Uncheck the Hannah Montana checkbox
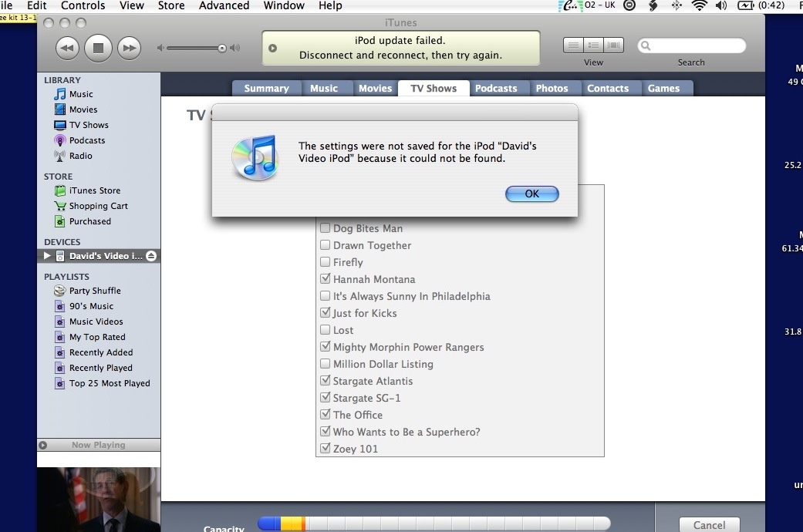The image size is (803, 532). point(325,278)
